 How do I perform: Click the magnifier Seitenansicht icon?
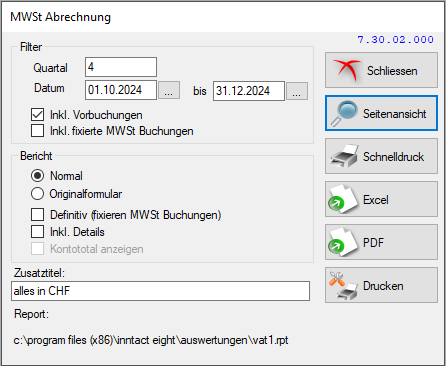click(x=344, y=113)
